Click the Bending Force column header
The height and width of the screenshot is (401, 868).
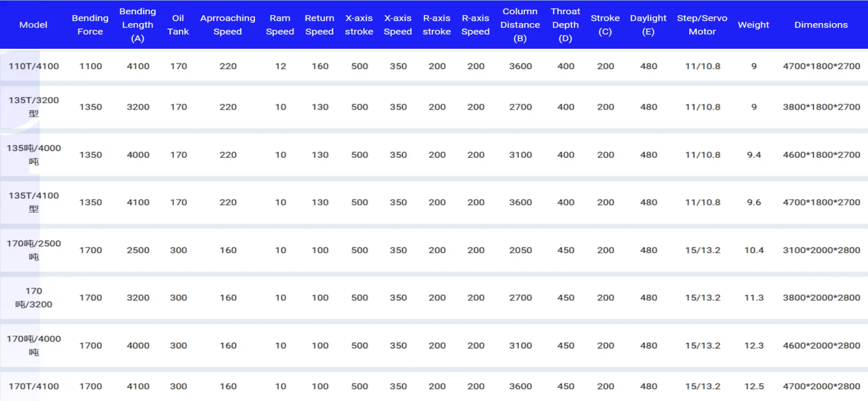click(x=90, y=25)
